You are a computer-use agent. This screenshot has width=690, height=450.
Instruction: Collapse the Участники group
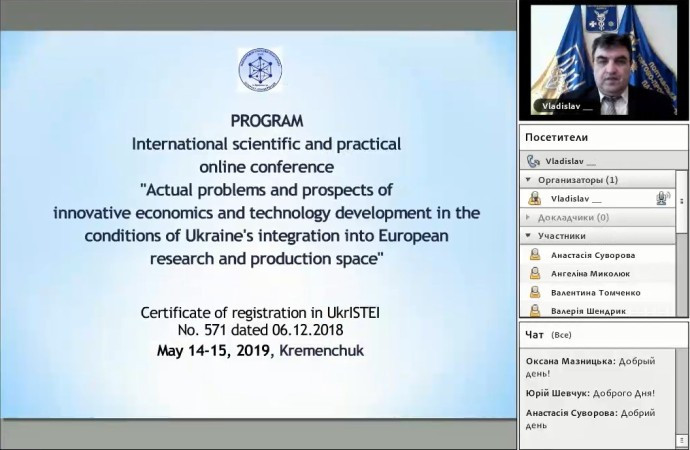point(528,236)
